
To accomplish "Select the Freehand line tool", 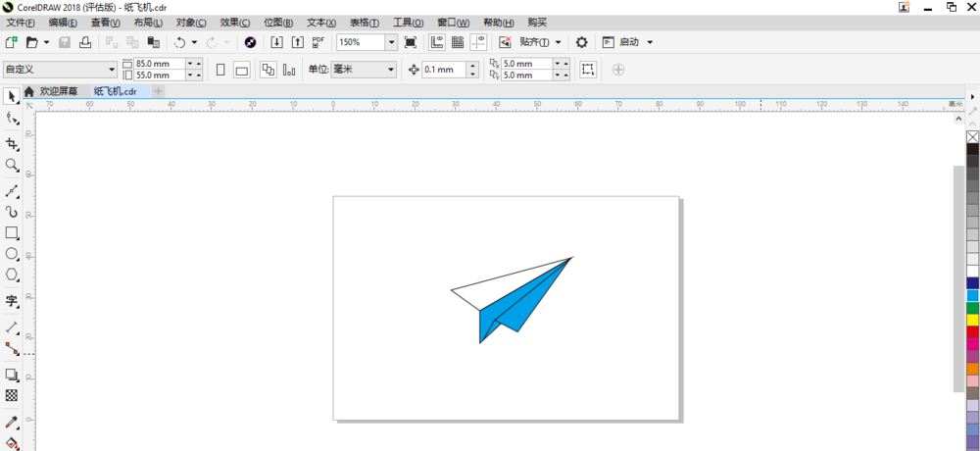I will coord(11,191).
